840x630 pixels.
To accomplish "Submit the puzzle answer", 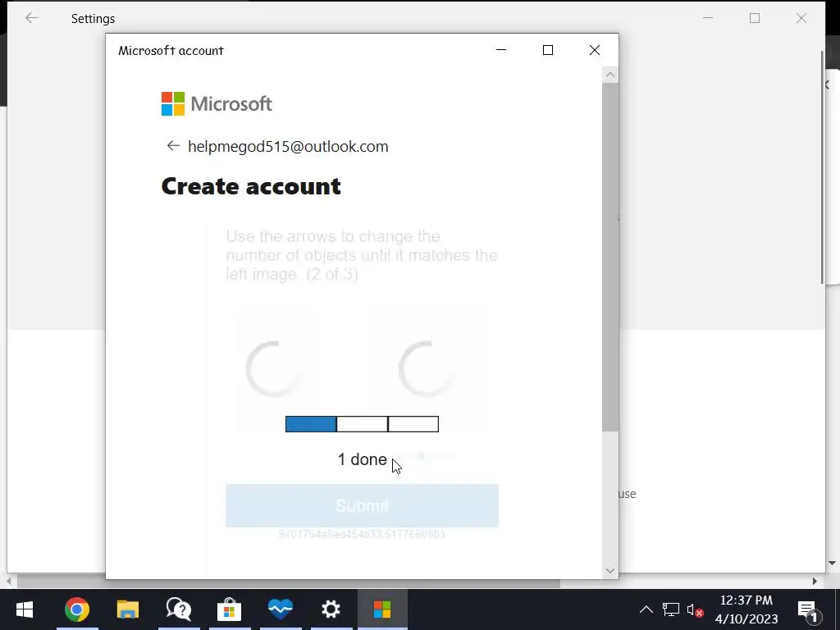I will click(362, 505).
